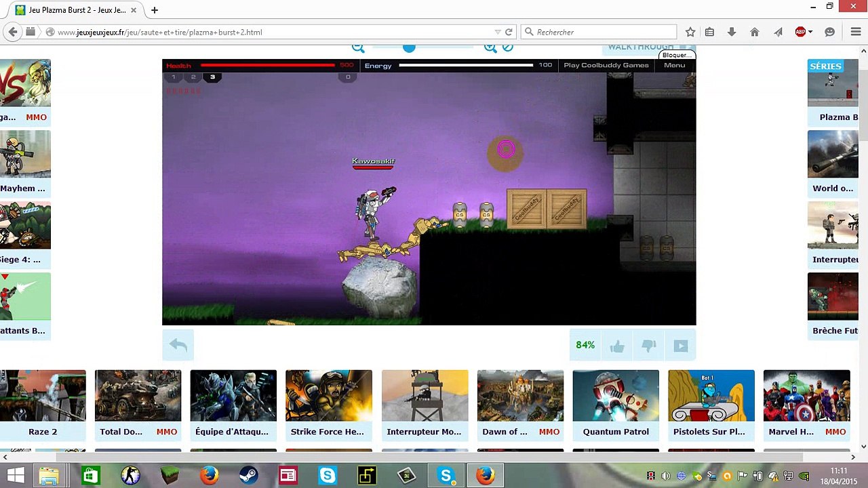
Task: Open the Windows Start button
Action: tap(15, 476)
